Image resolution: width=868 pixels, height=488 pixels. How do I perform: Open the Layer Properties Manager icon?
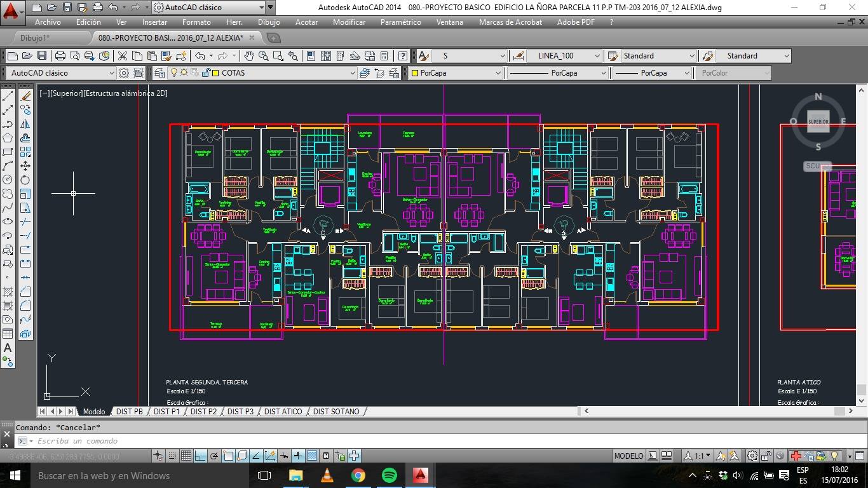click(x=159, y=73)
